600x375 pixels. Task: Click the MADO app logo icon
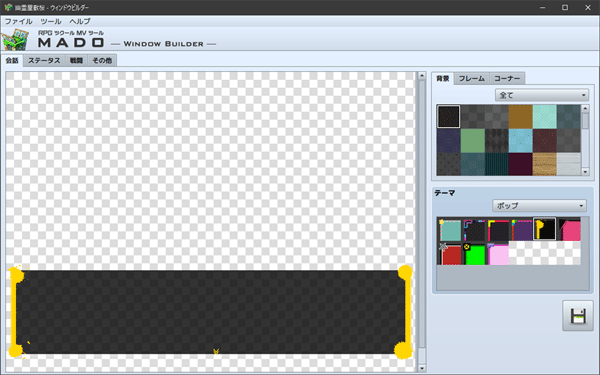(x=15, y=39)
